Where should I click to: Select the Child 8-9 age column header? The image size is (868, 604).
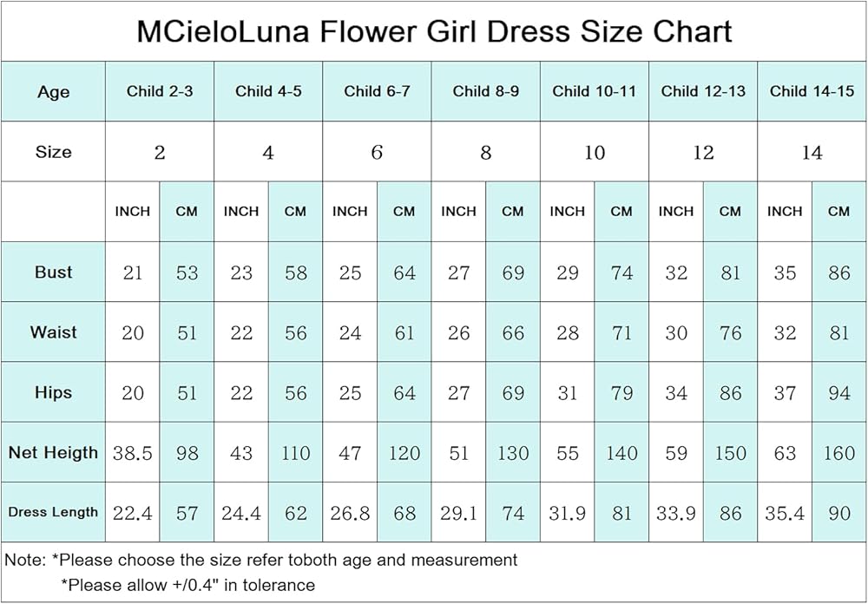[x=486, y=91]
